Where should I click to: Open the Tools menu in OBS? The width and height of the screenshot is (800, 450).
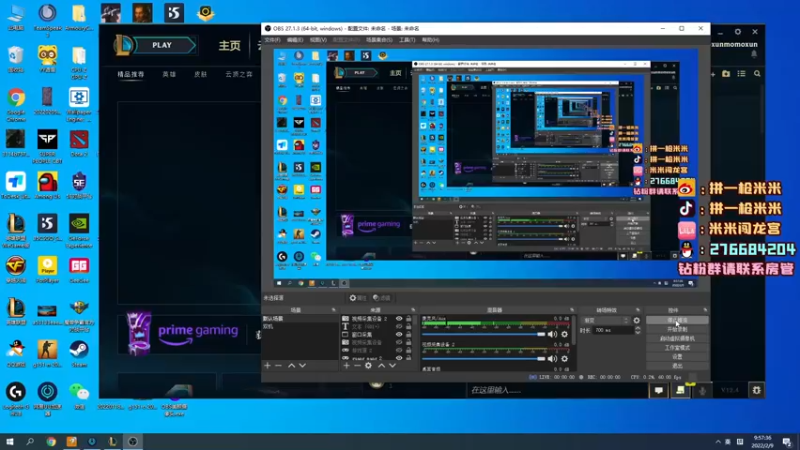pyautogui.click(x=407, y=40)
